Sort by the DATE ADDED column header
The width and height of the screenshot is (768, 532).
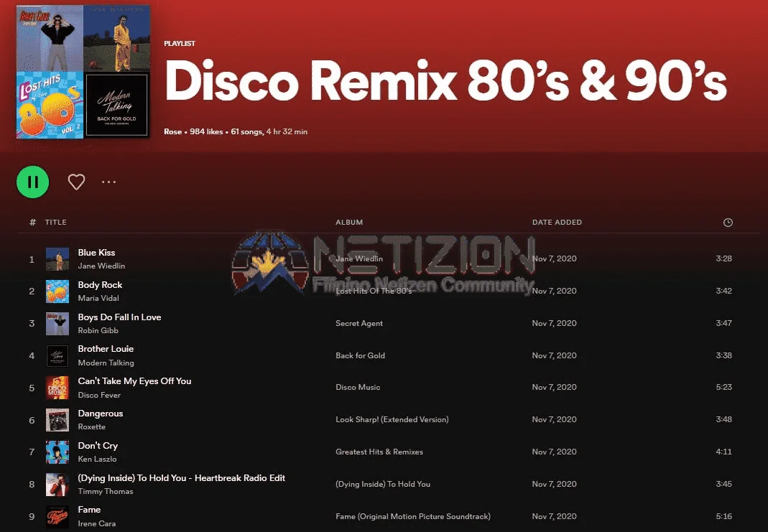(557, 222)
